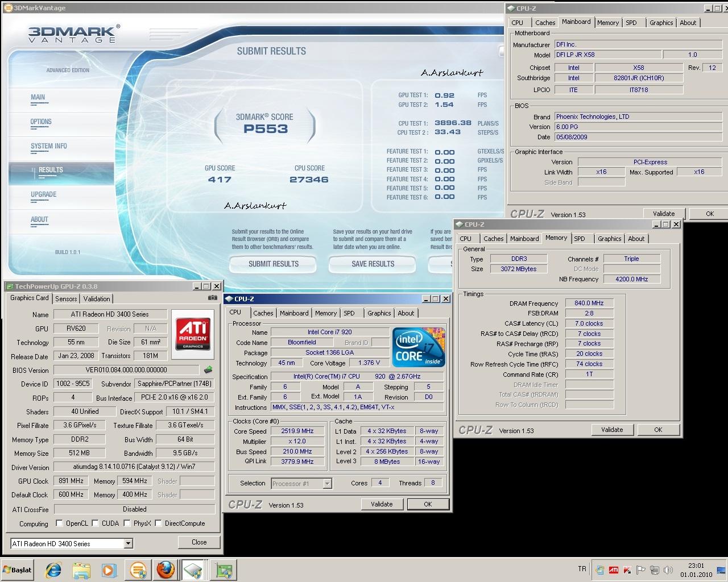Open Caches tab in CPU-Z processor window
This screenshot has width=728, height=582.
[263, 313]
